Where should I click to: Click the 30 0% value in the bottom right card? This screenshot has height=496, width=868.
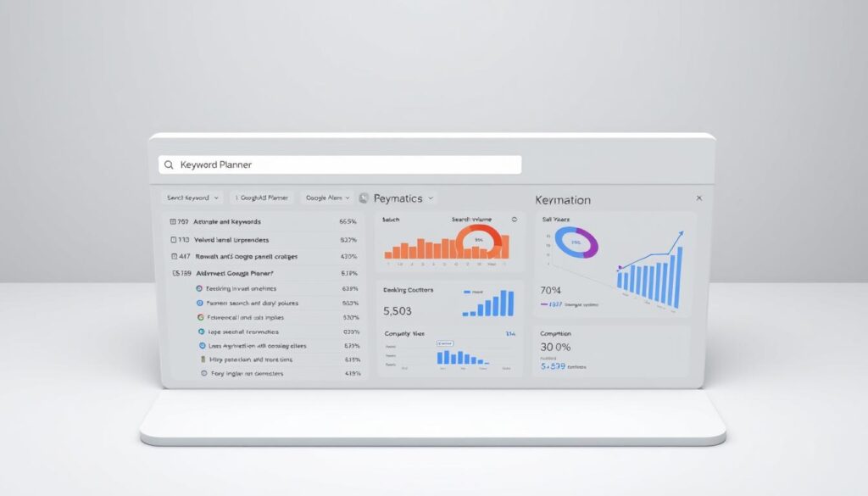[x=555, y=347]
